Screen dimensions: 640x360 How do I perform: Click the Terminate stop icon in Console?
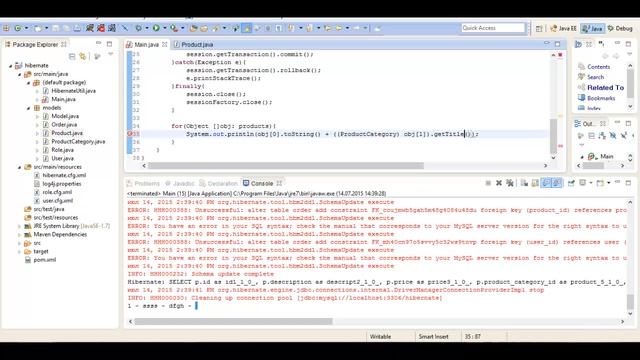(x=488, y=183)
